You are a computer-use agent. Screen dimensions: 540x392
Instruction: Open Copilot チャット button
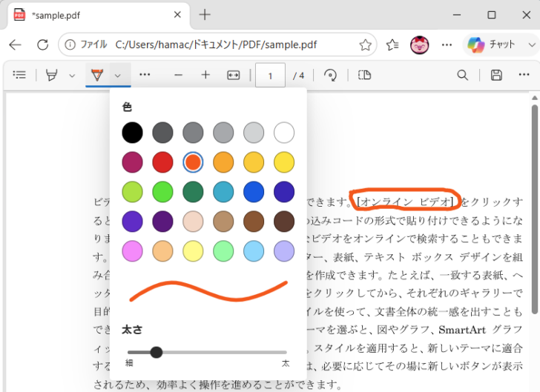point(492,44)
